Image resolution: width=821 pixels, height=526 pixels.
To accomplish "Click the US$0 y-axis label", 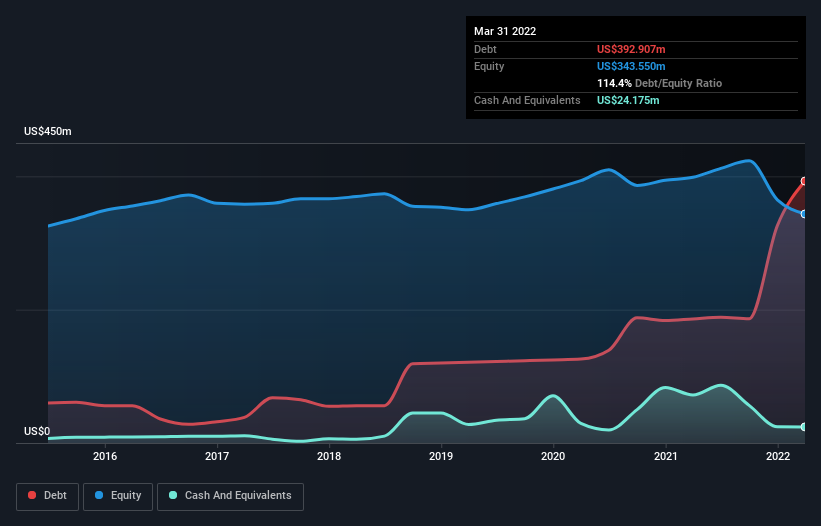I will 37,431.
